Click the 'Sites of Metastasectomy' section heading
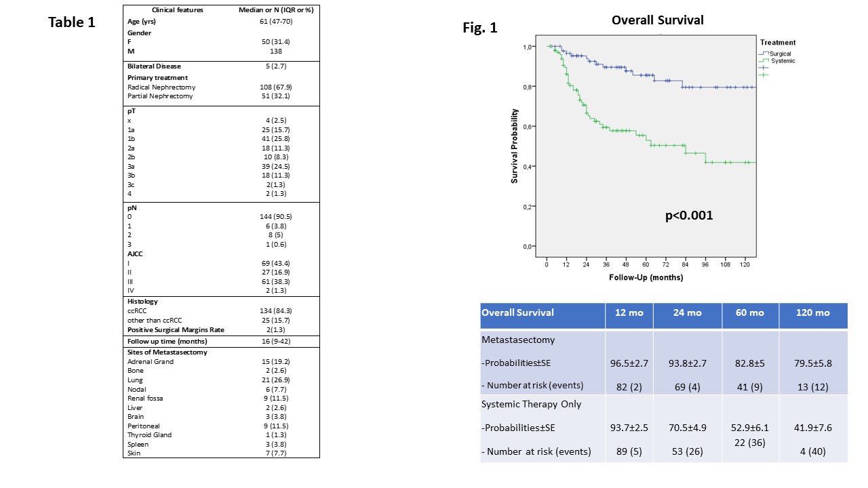Viewport: 868px width, 488px height. (x=167, y=352)
